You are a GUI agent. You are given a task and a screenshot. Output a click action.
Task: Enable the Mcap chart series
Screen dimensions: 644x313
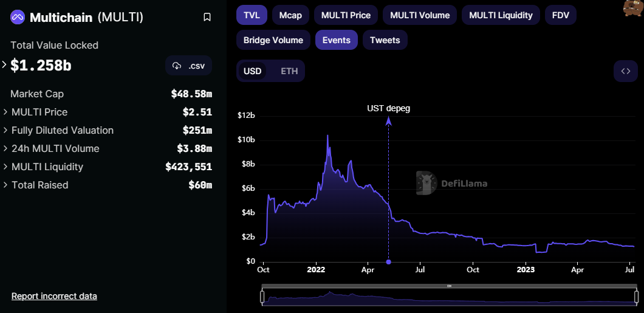(290, 15)
